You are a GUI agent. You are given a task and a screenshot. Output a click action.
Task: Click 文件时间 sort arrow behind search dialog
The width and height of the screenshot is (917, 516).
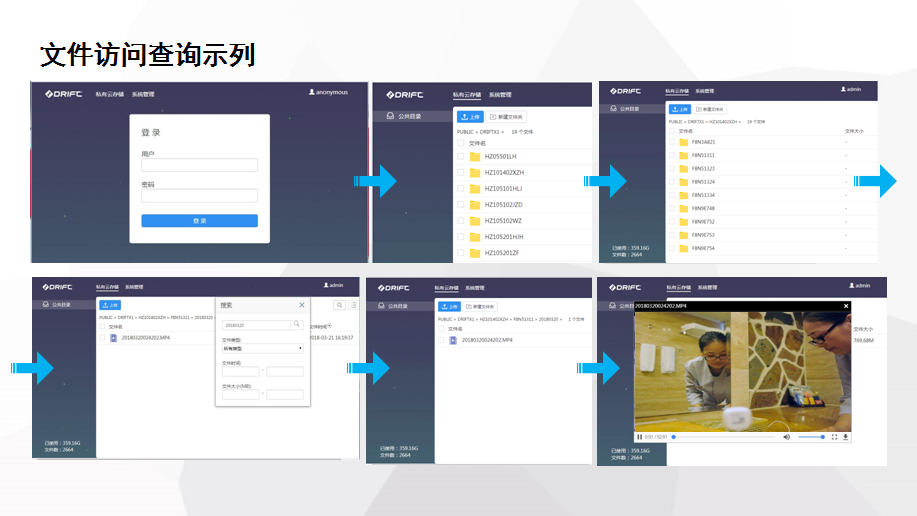(x=329, y=326)
